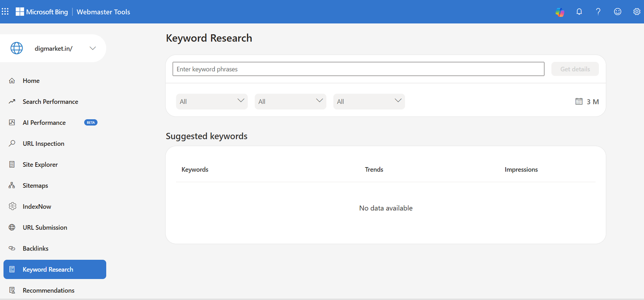
Task: Click the Webmaster Tools header link
Action: point(103,12)
